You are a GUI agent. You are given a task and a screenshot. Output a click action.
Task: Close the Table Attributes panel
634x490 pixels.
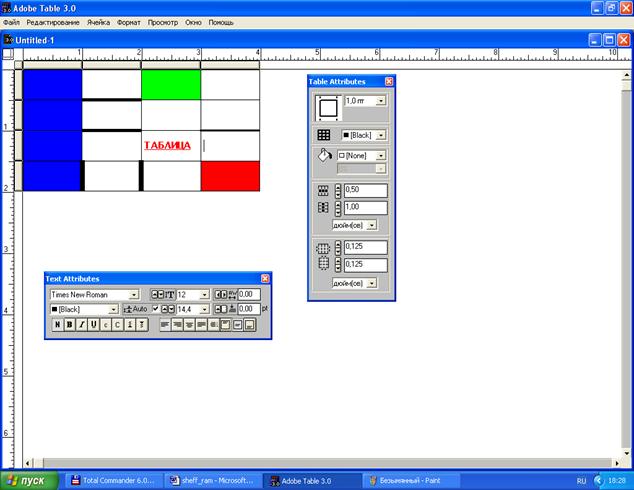(389, 81)
